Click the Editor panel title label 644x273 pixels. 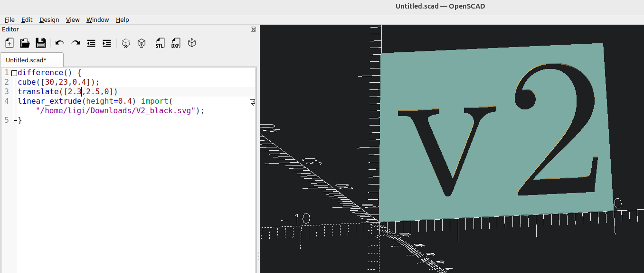pyautogui.click(x=10, y=29)
